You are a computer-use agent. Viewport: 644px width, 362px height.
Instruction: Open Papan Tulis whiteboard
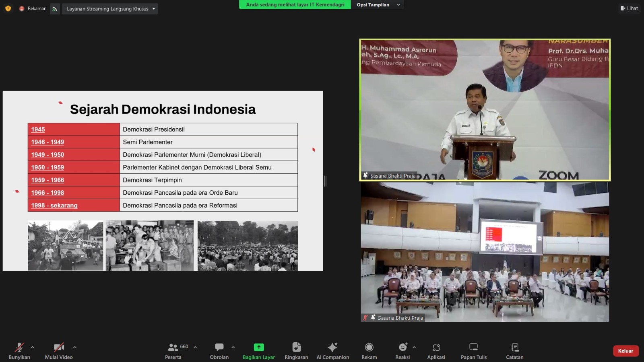click(x=474, y=350)
